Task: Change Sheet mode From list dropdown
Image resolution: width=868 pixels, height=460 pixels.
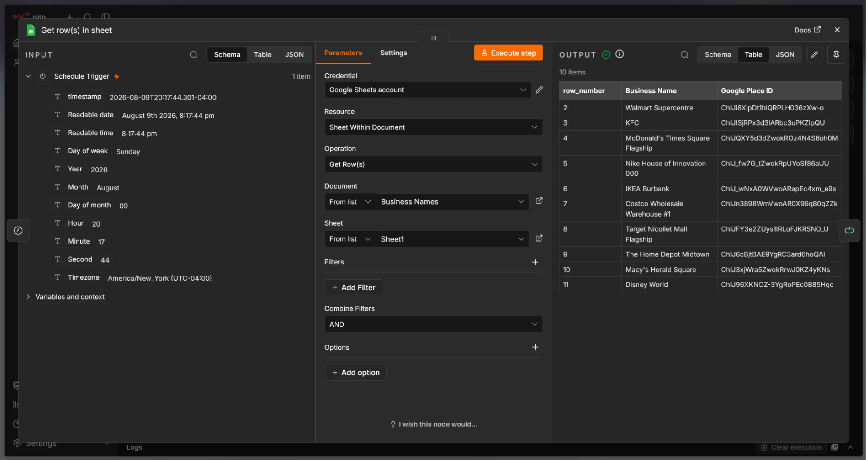Action: coord(350,239)
